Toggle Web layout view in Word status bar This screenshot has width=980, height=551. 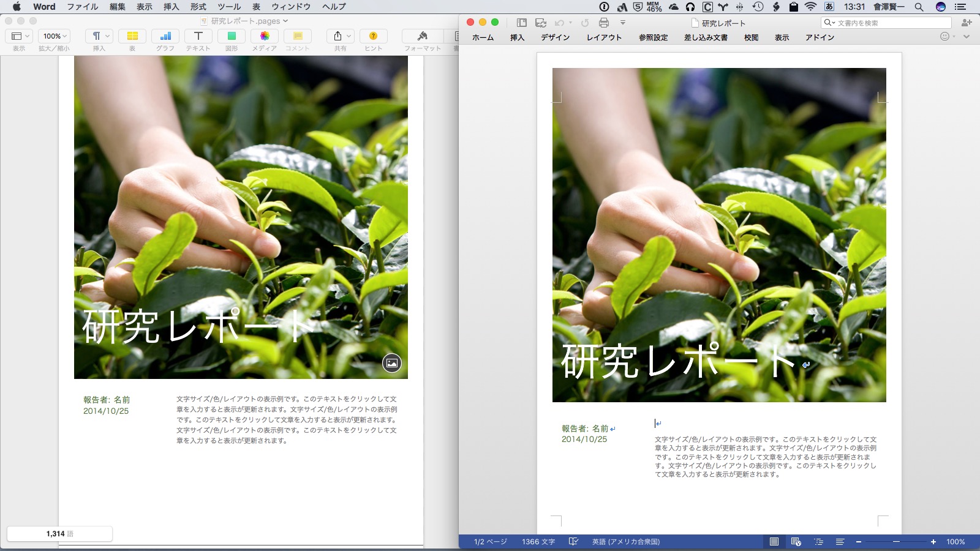[x=794, y=541]
